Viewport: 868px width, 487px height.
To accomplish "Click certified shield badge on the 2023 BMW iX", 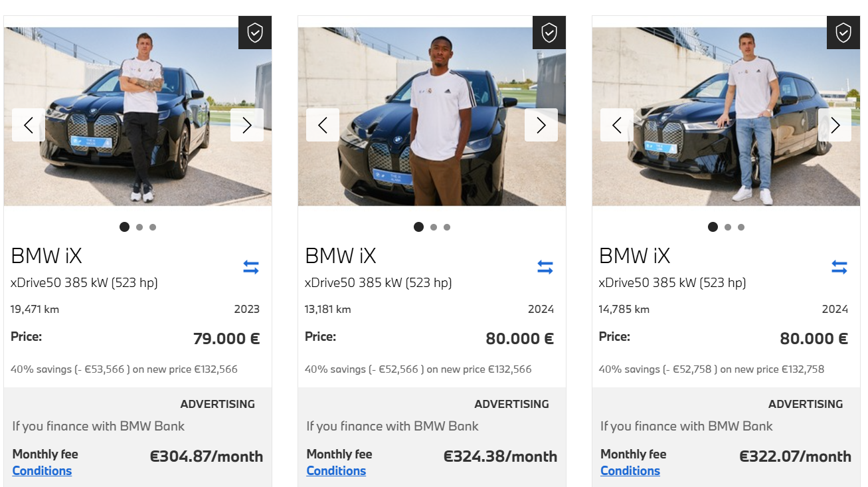I will coord(255,33).
